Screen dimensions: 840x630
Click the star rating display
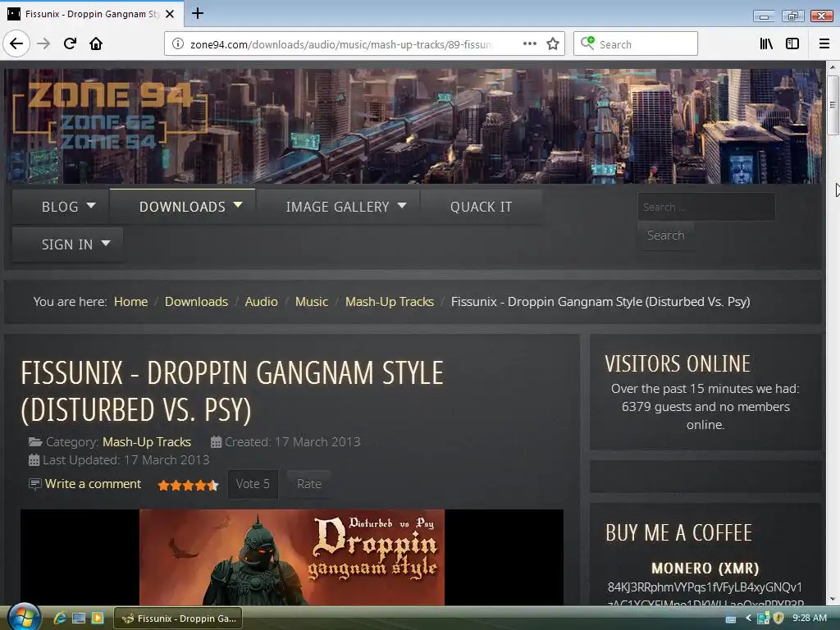(x=188, y=486)
